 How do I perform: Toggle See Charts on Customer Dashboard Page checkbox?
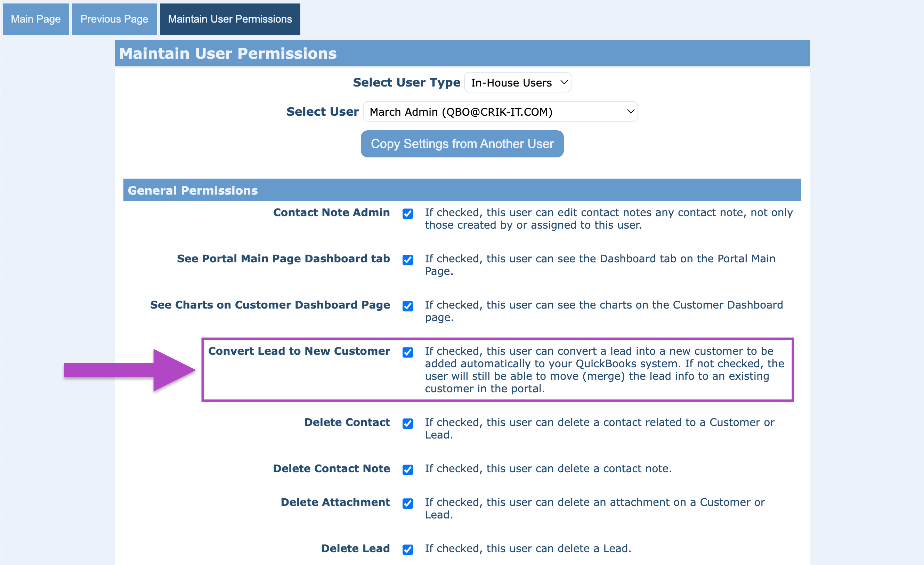point(408,306)
